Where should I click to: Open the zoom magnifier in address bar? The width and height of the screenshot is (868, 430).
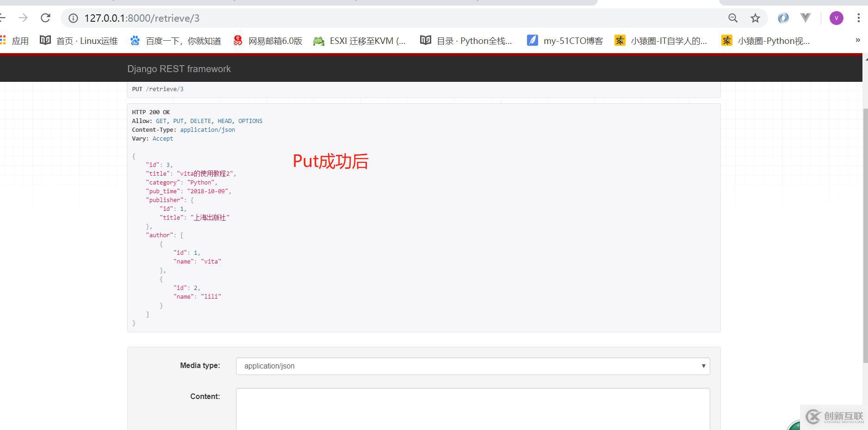(x=733, y=18)
